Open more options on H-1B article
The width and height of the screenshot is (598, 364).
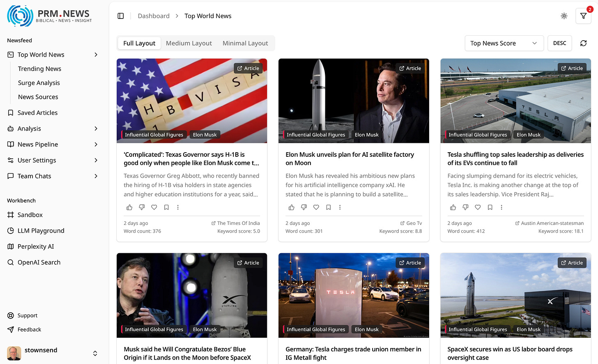178,207
